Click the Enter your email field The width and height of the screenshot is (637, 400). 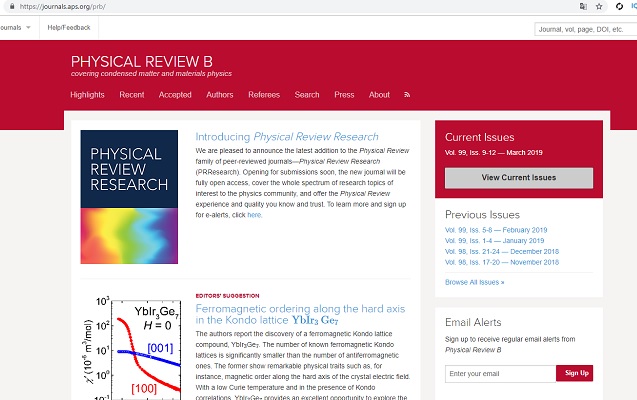coord(500,374)
